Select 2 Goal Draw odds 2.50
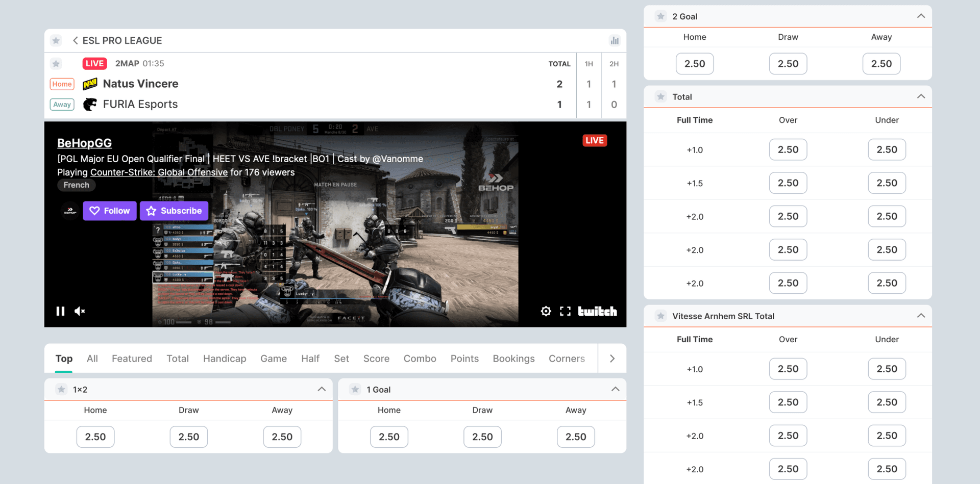The height and width of the screenshot is (484, 980). pyautogui.click(x=788, y=64)
